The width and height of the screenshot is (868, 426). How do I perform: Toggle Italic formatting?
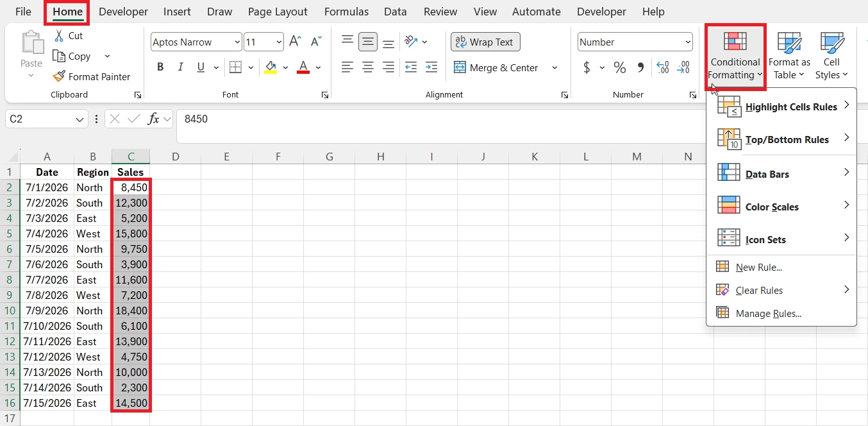181,67
